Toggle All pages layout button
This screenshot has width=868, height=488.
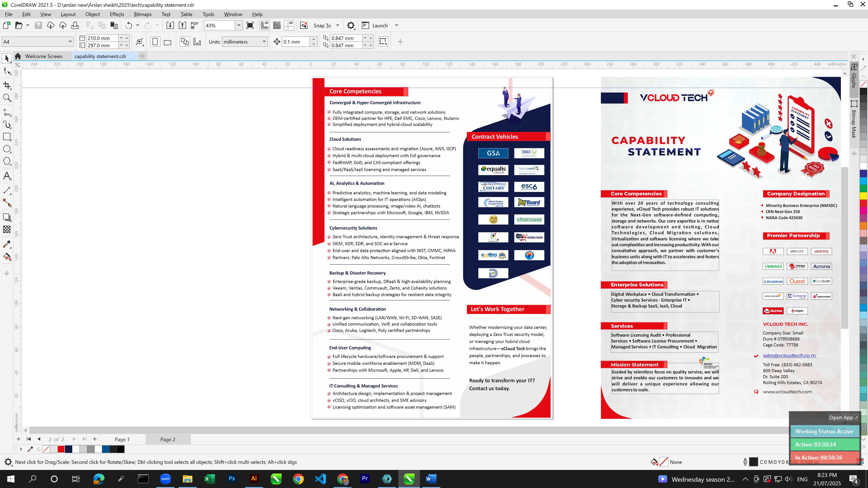pos(185,42)
